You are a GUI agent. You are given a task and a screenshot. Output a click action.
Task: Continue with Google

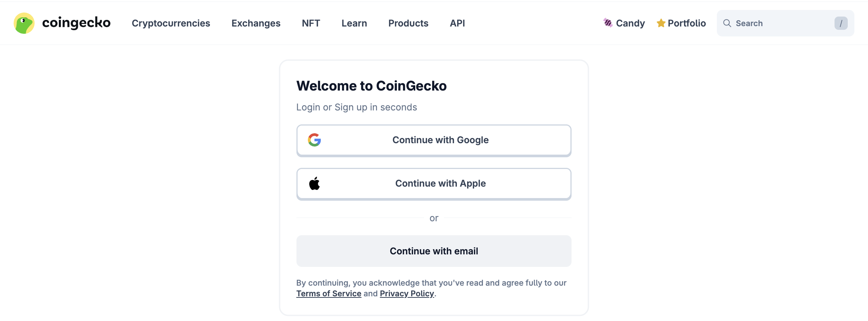pyautogui.click(x=434, y=140)
